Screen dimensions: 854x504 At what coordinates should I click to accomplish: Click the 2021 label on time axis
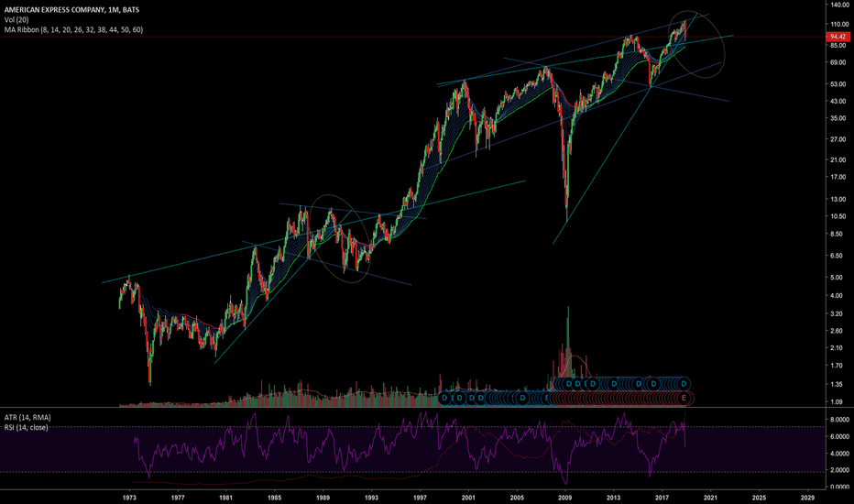710,498
